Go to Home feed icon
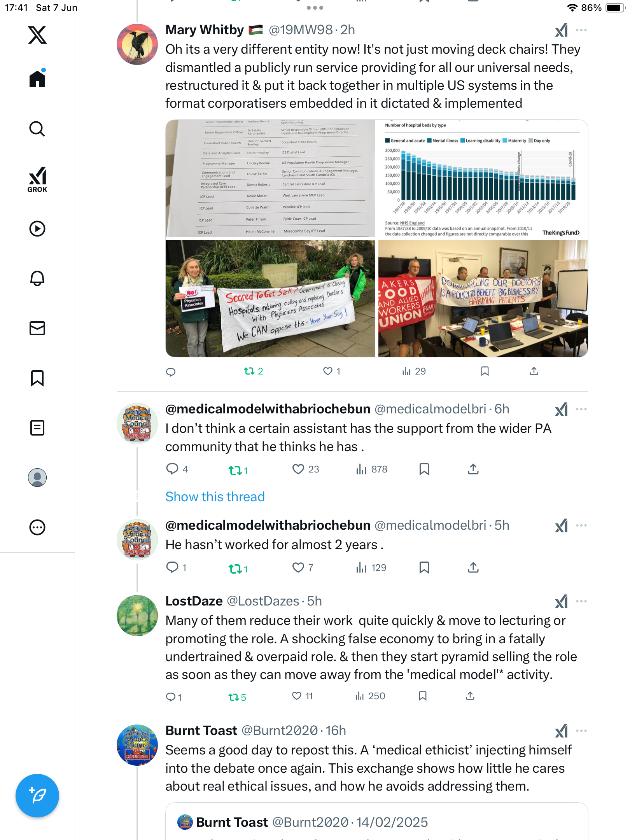The width and height of the screenshot is (630, 840). (x=37, y=78)
